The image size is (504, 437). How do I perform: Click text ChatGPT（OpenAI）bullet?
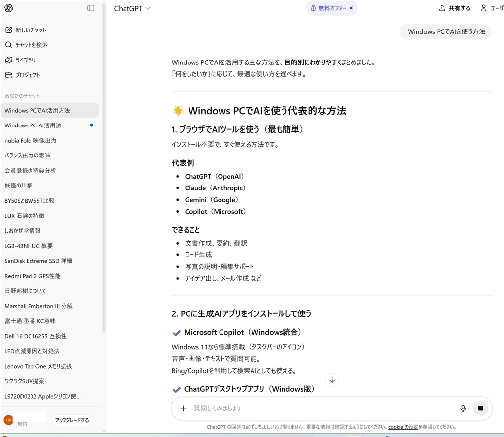click(215, 176)
